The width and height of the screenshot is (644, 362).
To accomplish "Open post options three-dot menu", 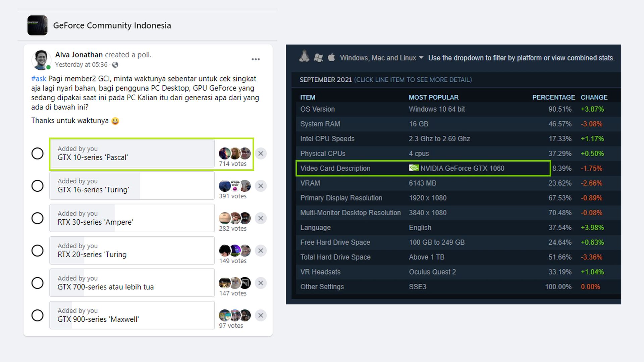I will (x=256, y=59).
